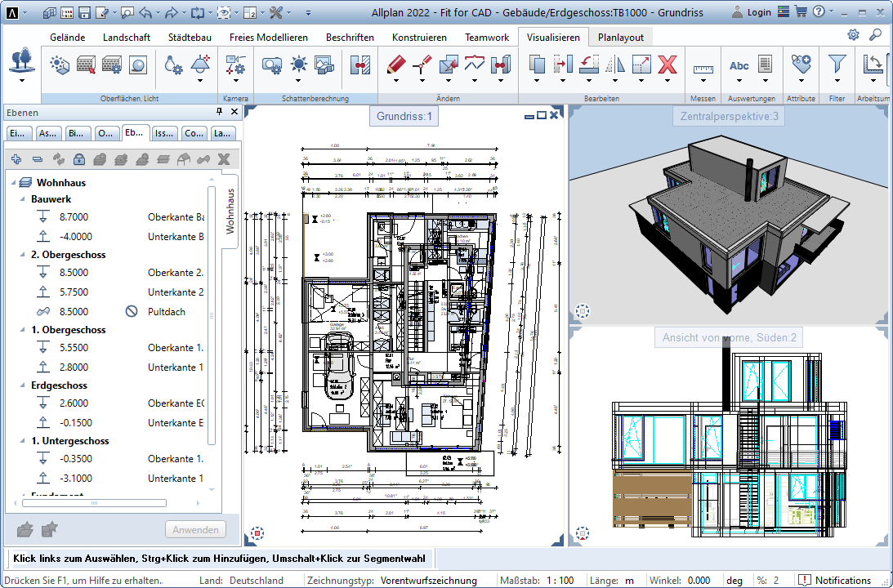Toggle the Pultdach disabled-circle status icon
This screenshot has width=893, height=588.
tap(132, 312)
